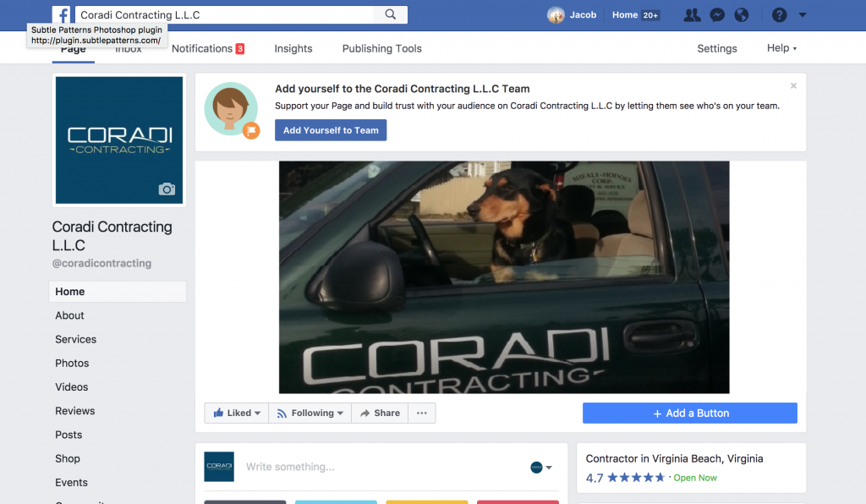Open Jacob's profile avatar

pos(556,15)
